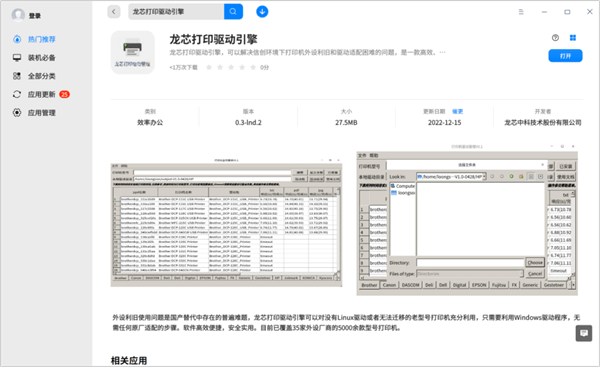This screenshot has height=367, width=600.
Task: Open 应用管理 in sidebar
Action: click(42, 113)
